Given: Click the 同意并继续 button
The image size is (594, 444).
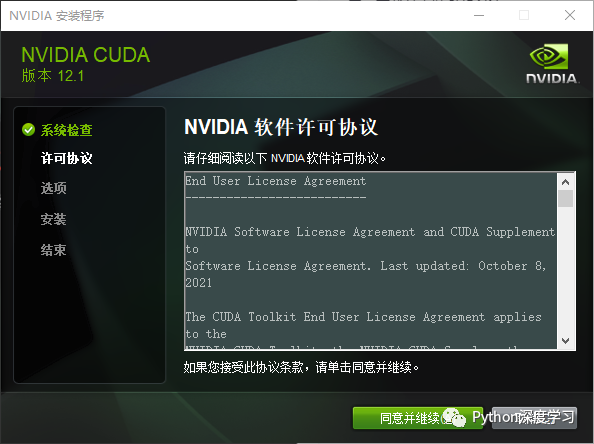Looking at the screenshot, I should click(417, 418).
